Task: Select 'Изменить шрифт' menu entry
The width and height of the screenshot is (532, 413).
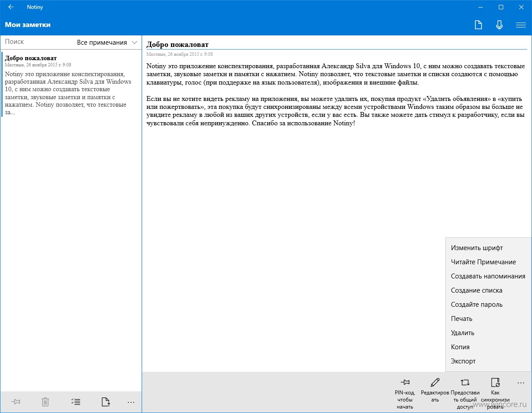Action: tap(488, 248)
